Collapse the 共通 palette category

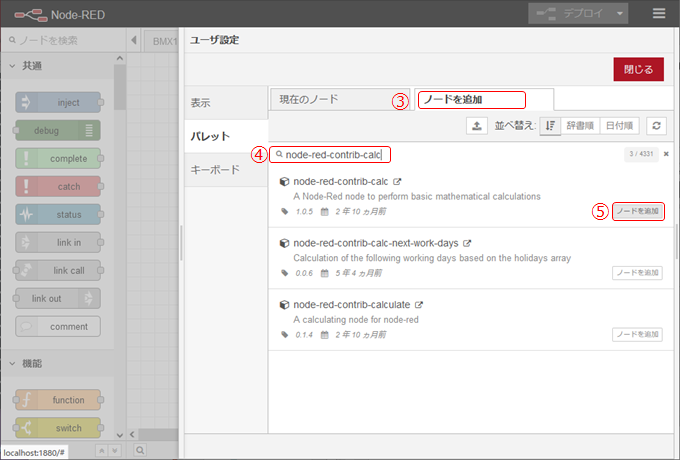click(x=13, y=65)
